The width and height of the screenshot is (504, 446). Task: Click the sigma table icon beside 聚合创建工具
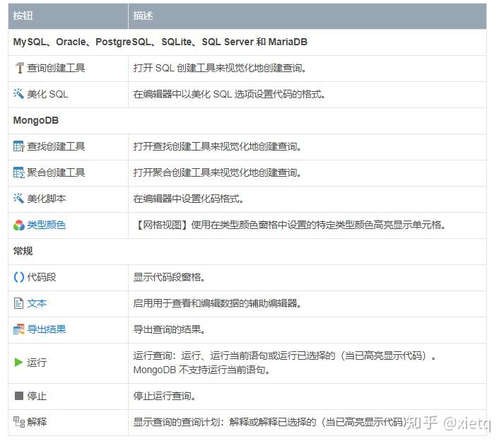18,172
